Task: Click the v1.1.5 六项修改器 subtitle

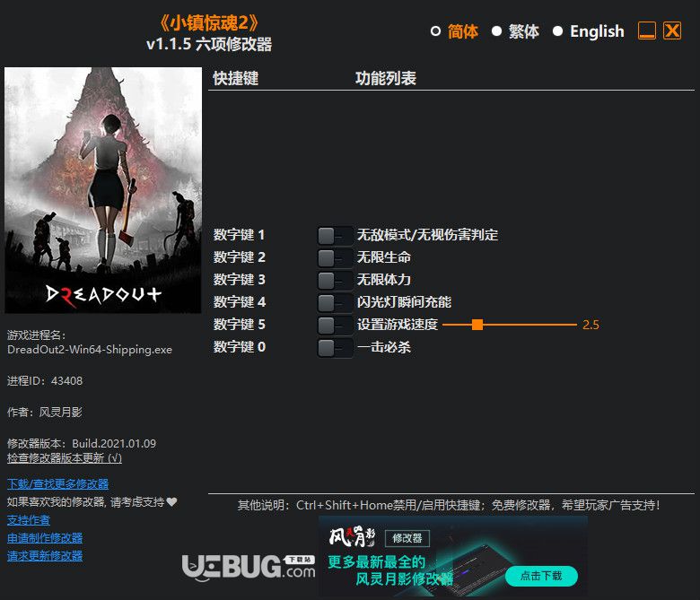Action: tap(209, 44)
